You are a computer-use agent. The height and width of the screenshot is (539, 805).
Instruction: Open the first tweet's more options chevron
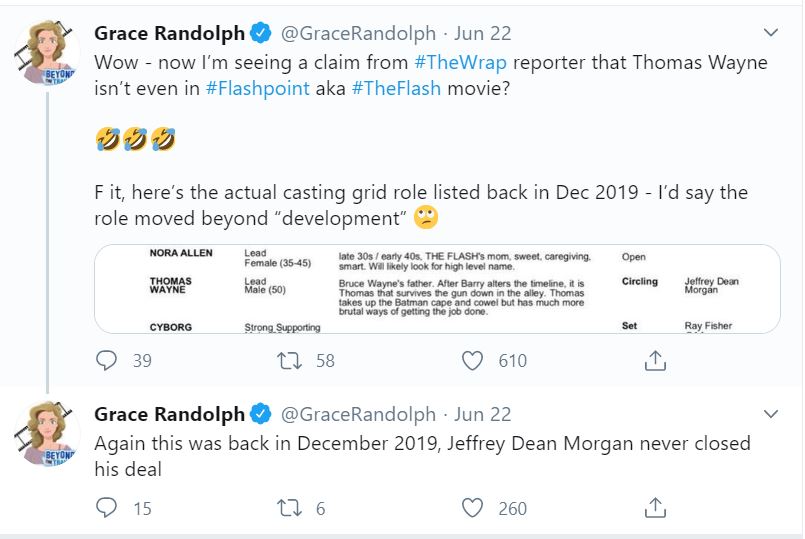tap(770, 34)
